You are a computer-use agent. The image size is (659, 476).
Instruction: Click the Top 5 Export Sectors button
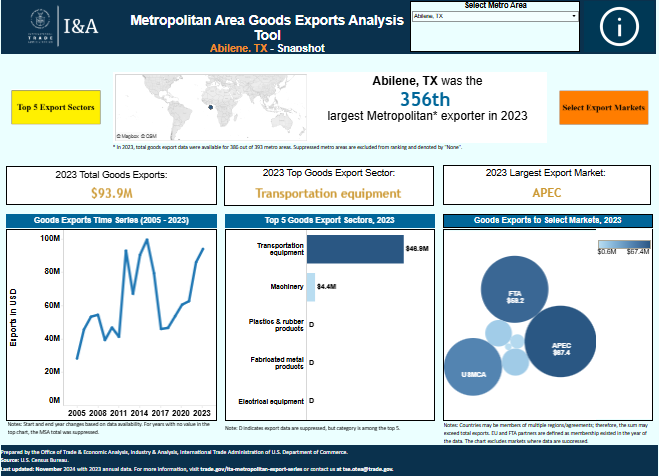56,107
